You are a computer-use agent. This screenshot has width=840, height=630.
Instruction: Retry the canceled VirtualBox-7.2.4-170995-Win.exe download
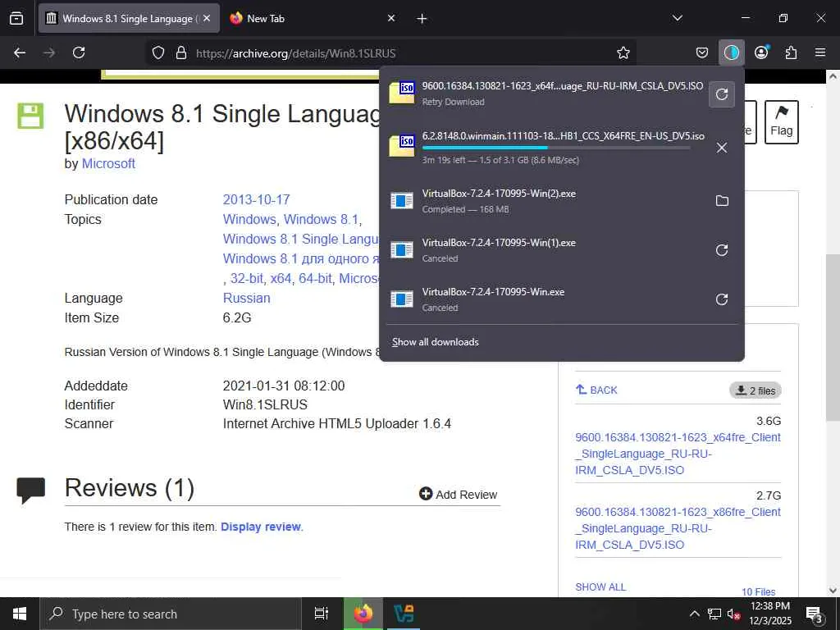722,299
